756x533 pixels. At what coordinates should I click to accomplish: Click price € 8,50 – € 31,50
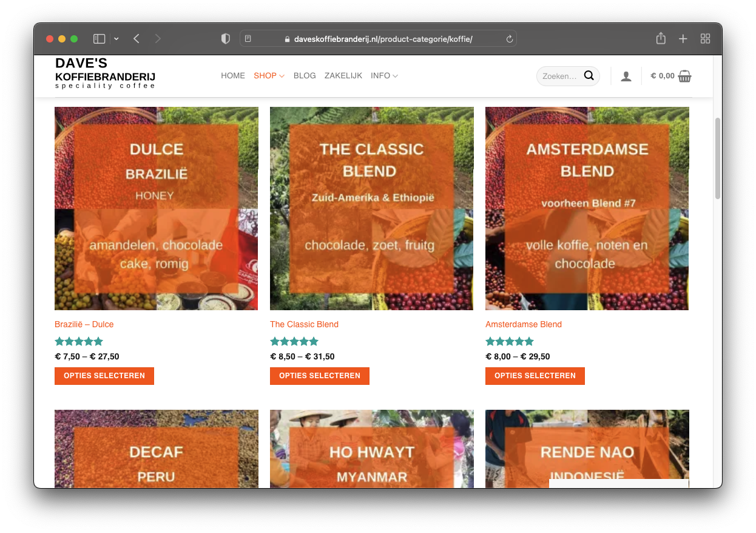[302, 356]
